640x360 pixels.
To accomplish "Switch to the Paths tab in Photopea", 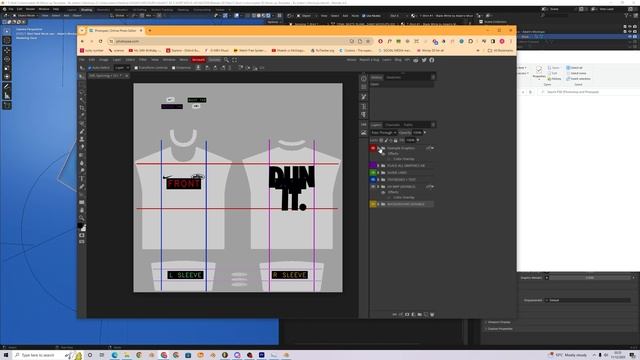I will [408, 125].
